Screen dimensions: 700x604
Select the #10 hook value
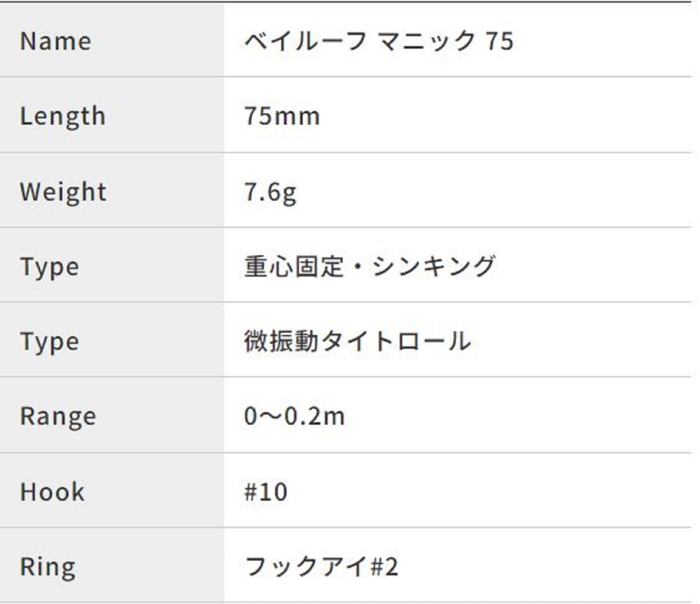[x=266, y=492]
